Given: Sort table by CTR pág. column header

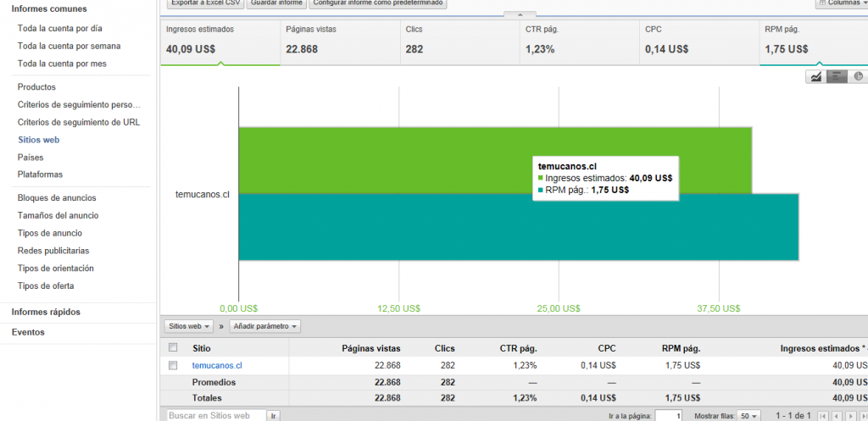Looking at the screenshot, I should pyautogui.click(x=519, y=348).
